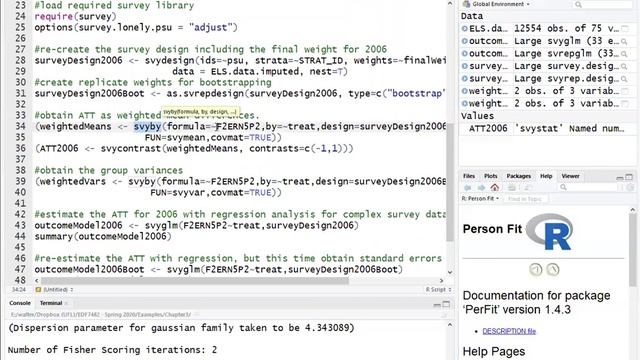
Task: Click the up arrow icon on Person Fit page
Action: tap(553, 269)
